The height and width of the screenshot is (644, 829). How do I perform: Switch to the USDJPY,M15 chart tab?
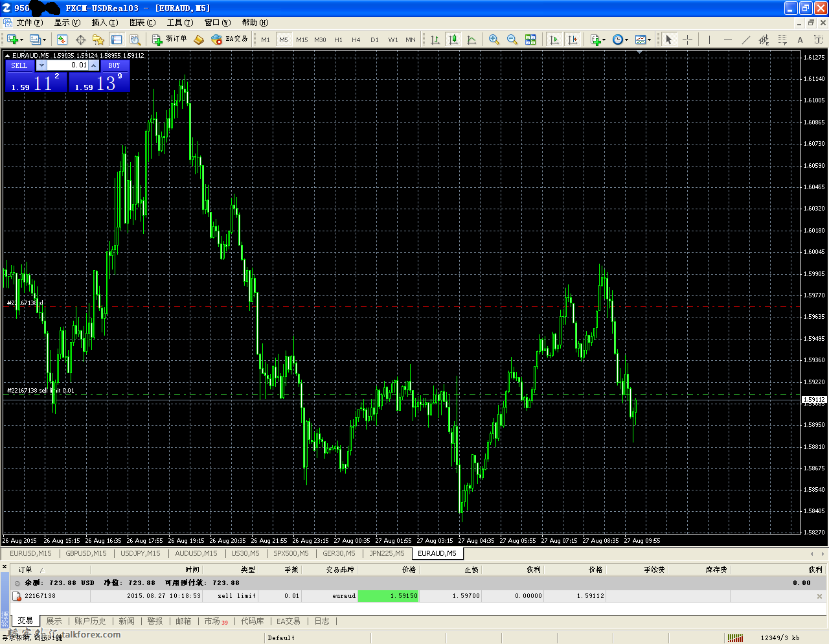pos(141,553)
